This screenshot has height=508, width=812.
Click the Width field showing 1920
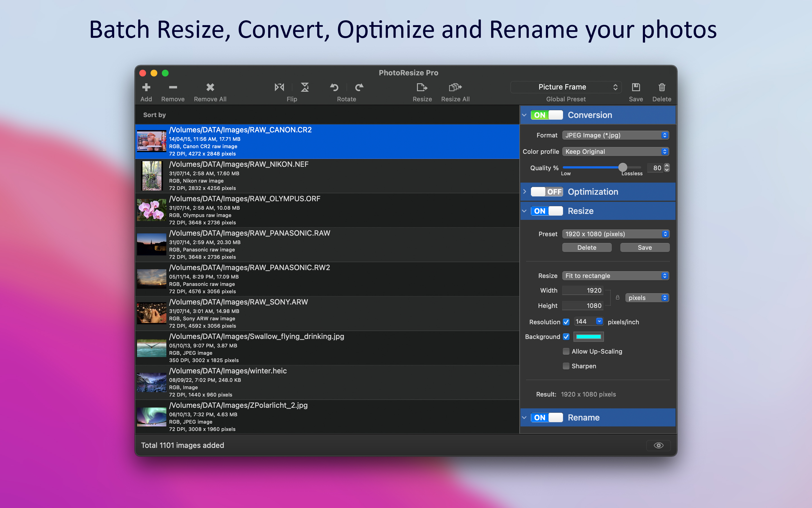(x=583, y=290)
